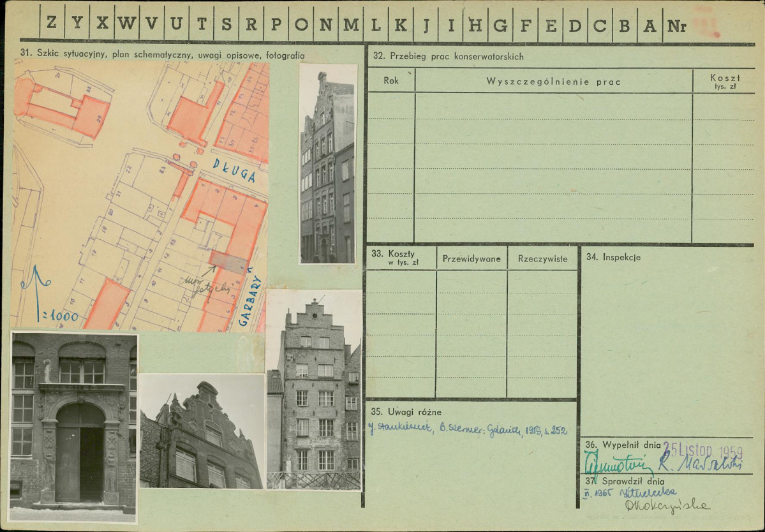This screenshot has width=765, height=532.
Task: Click the letter Z index box
Action: [52, 25]
